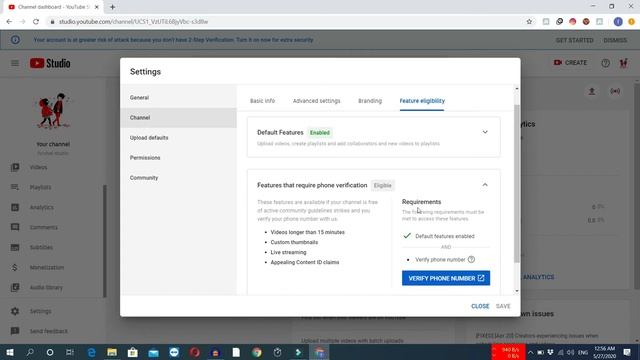The image size is (640, 360).
Task: Bookmark this page with the star icon
Action: click(529, 22)
